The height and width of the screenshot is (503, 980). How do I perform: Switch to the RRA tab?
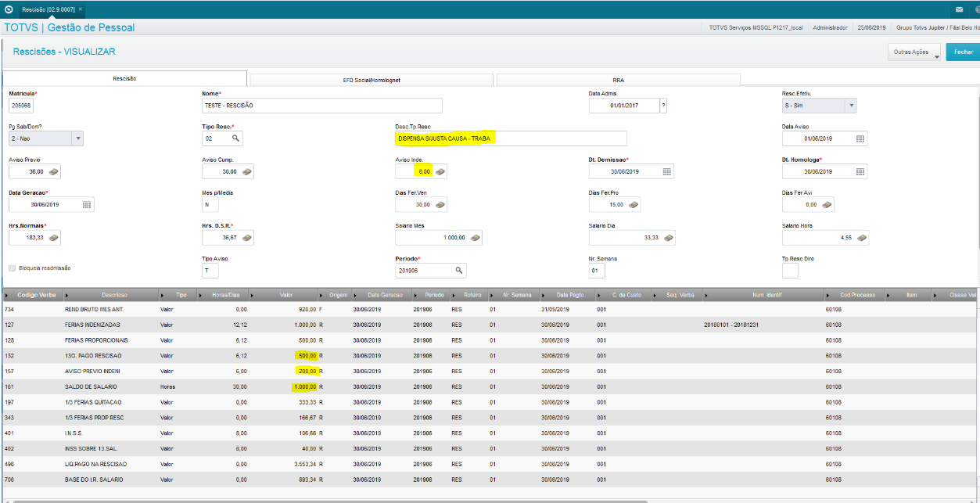point(618,79)
